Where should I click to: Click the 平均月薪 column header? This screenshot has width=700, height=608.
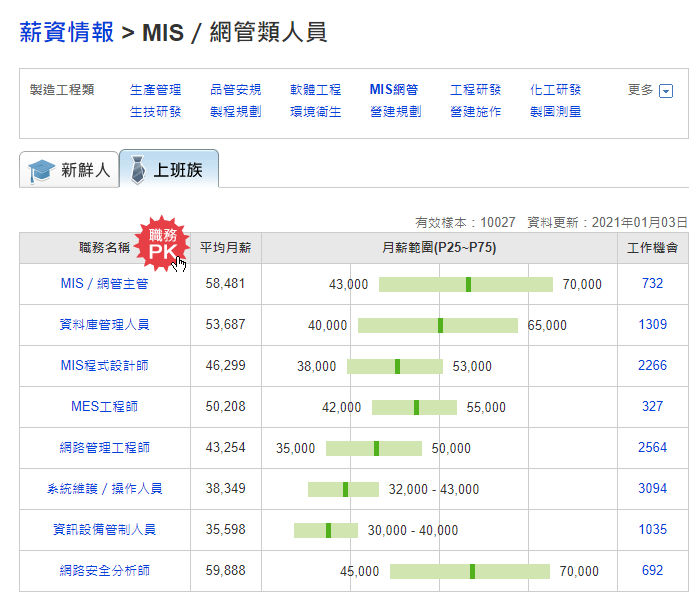coord(225,248)
